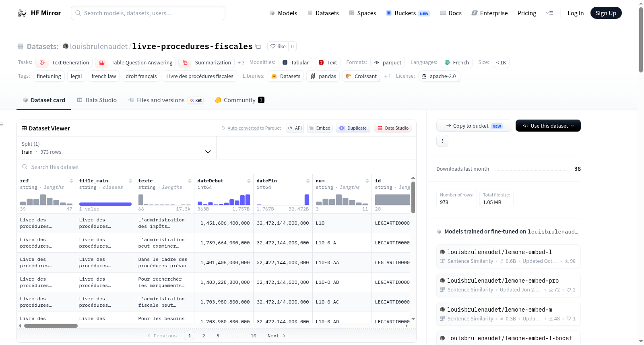This screenshot has height=345, width=644.
Task: Click the page's main vertical scrollbar
Action: (641, 39)
